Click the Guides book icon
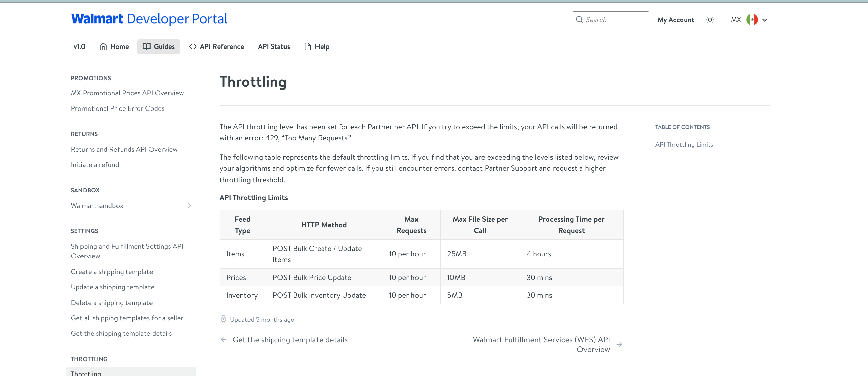868x376 pixels. tap(146, 46)
